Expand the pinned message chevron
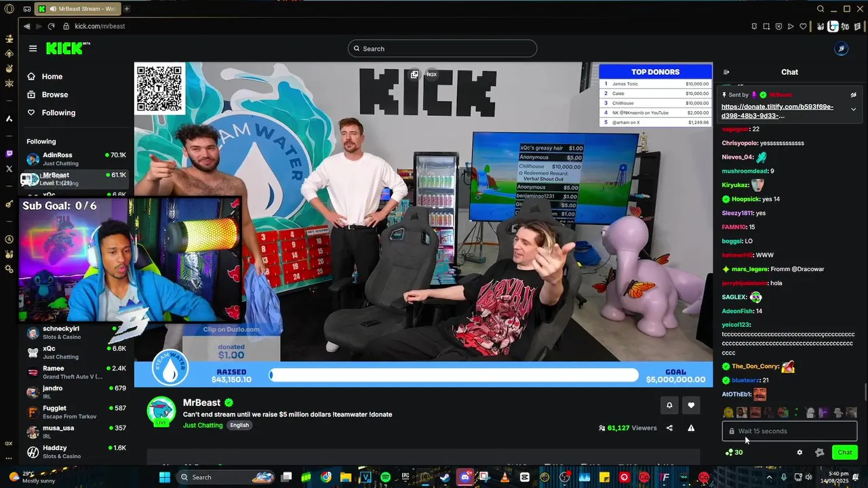Image resolution: width=868 pixels, height=488 pixels. coord(854,109)
